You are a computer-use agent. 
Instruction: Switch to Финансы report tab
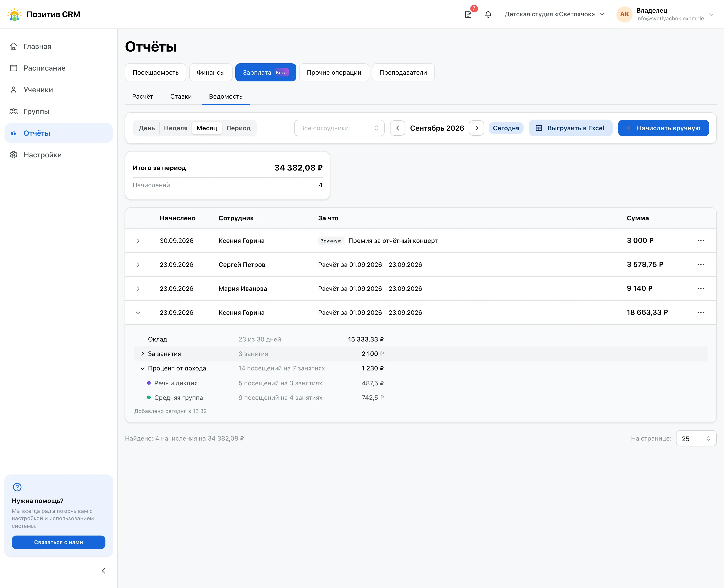211,73
